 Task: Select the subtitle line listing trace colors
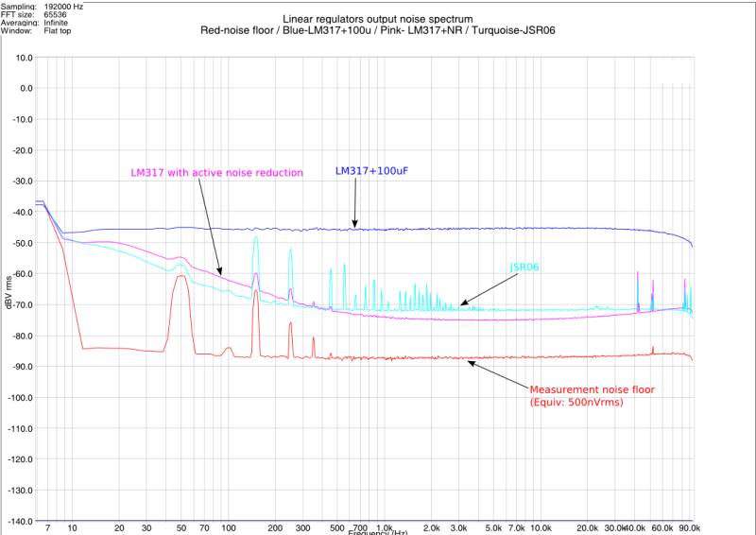click(377, 30)
